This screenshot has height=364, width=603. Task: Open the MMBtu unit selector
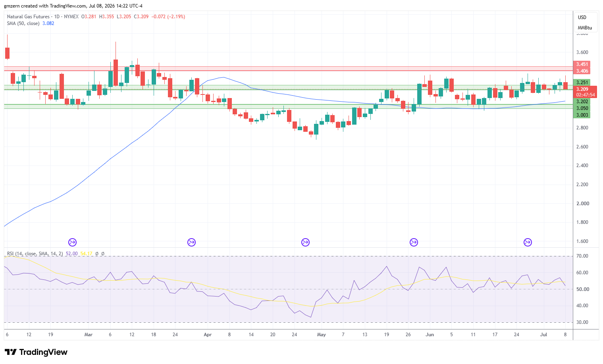pos(585,28)
